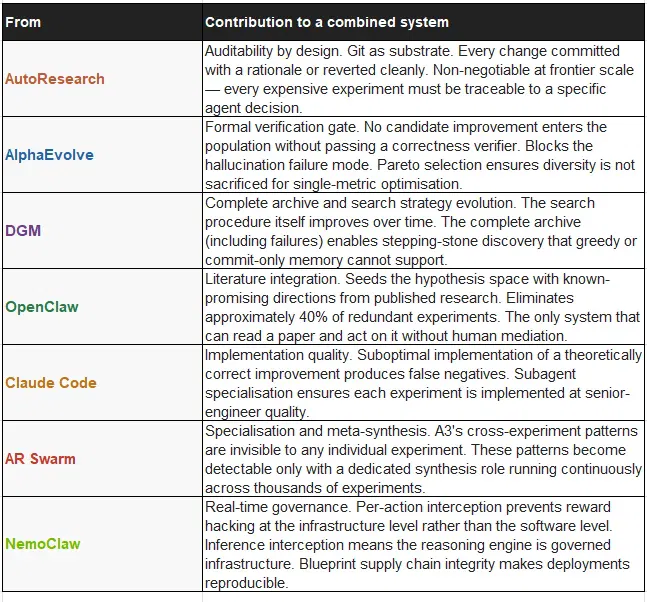Select the Claude Code label

[51, 382]
